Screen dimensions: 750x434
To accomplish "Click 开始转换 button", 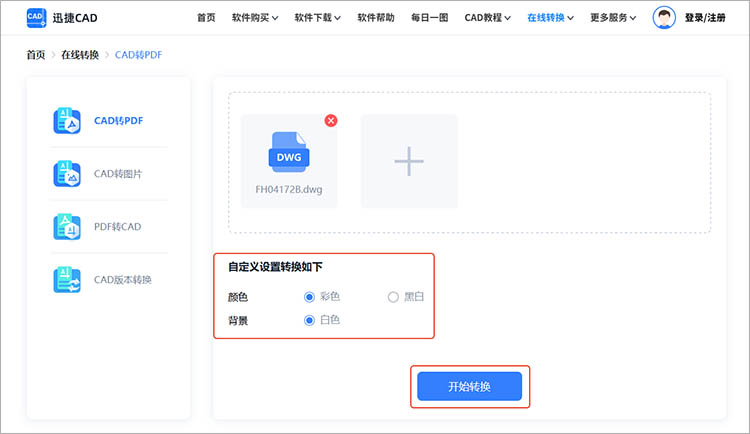I will [469, 386].
